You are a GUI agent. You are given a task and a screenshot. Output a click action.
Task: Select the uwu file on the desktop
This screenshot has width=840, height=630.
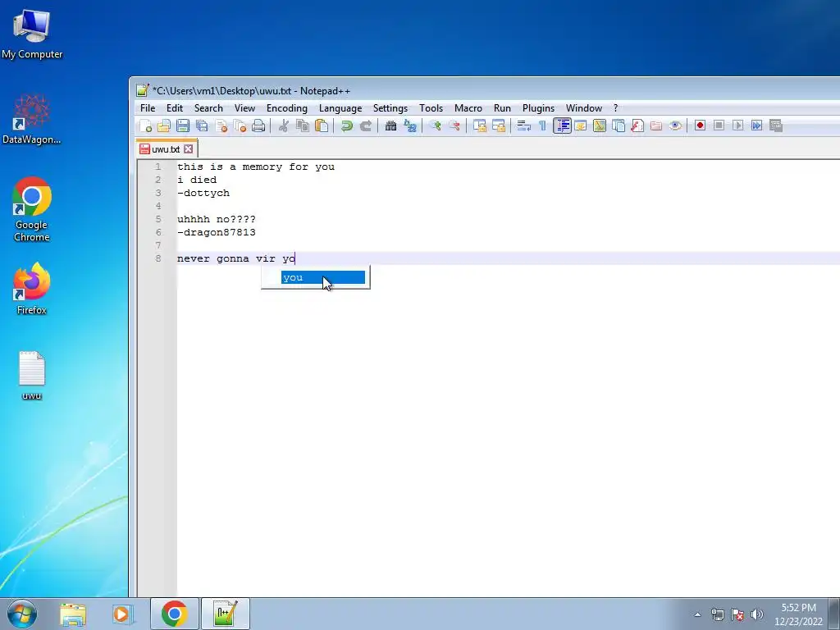[32, 376]
